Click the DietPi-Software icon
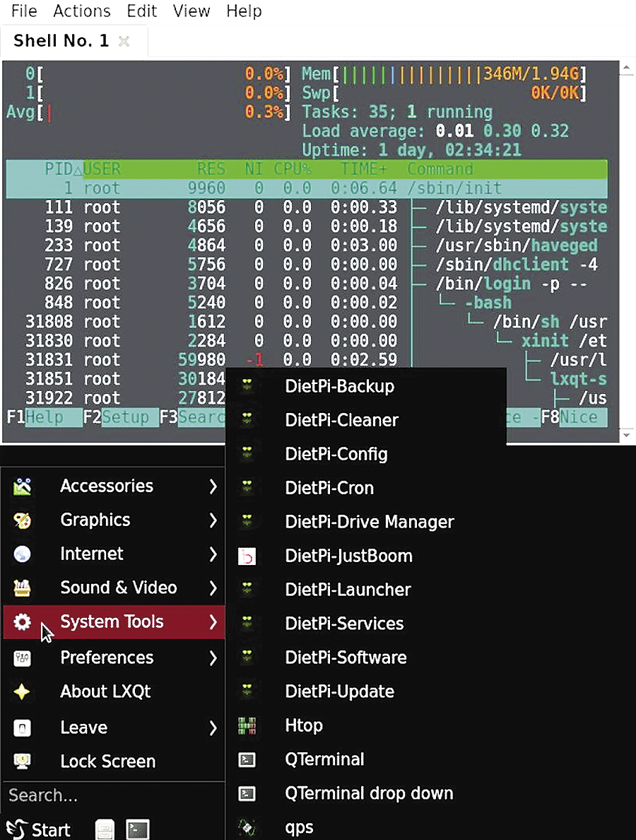636x840 pixels. (x=247, y=658)
